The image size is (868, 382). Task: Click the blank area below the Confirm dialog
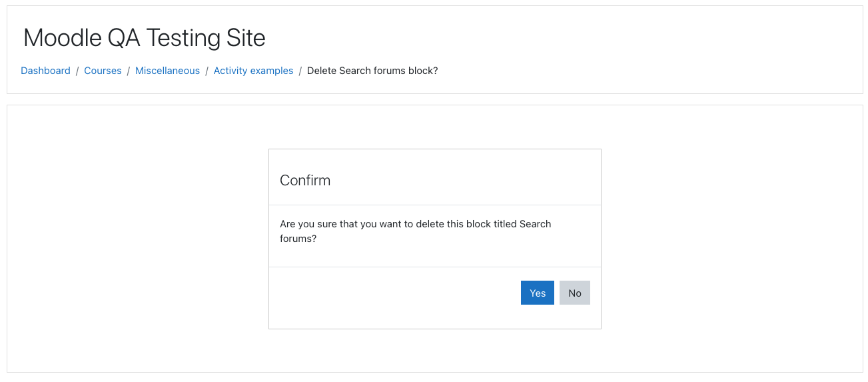(434, 350)
